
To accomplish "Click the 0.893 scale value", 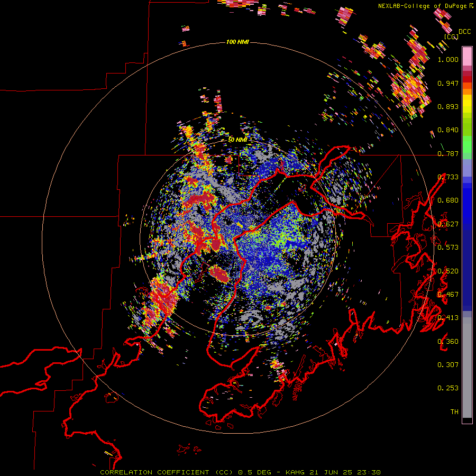I will click(x=448, y=106).
